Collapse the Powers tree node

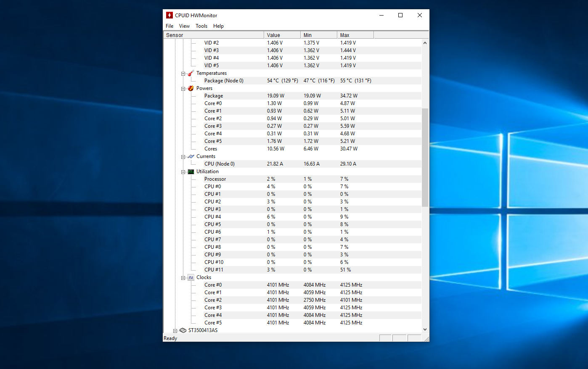point(183,89)
